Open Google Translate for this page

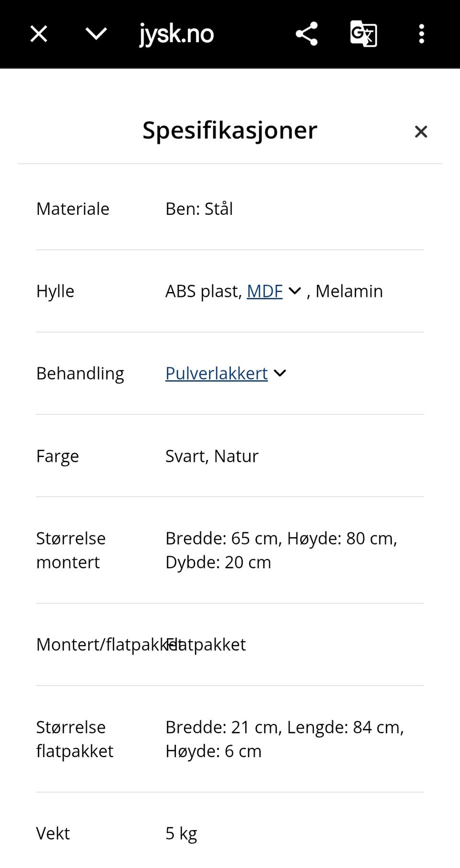[363, 34]
